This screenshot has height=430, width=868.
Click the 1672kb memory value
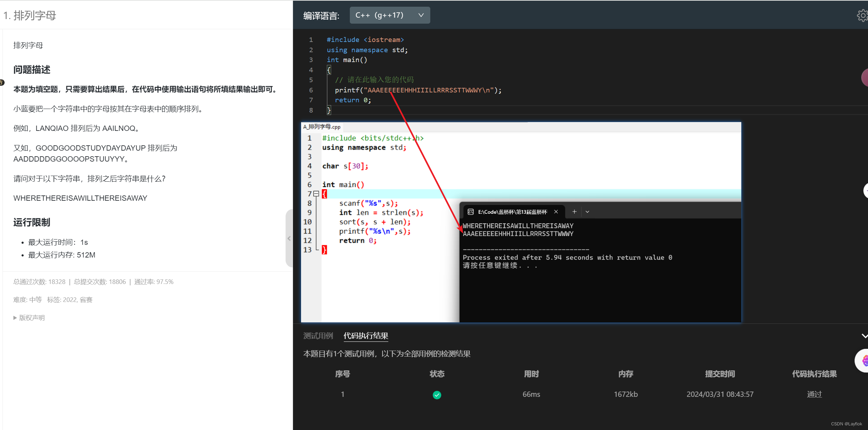tap(625, 394)
